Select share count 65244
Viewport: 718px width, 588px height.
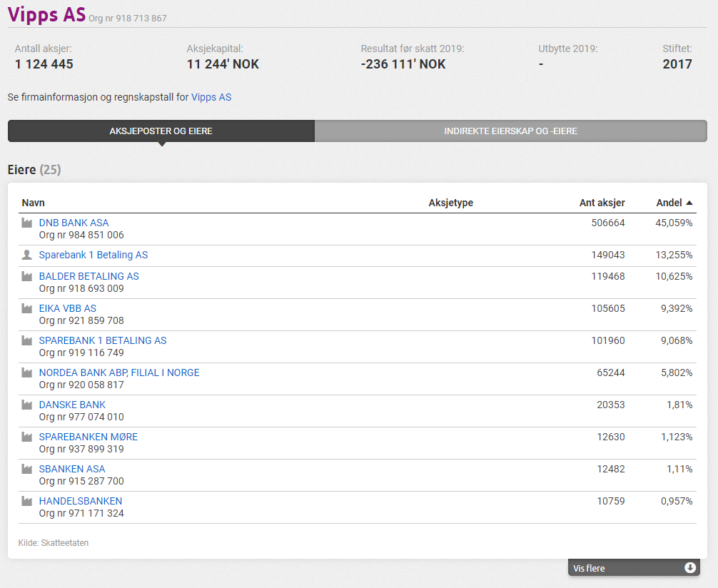point(611,372)
